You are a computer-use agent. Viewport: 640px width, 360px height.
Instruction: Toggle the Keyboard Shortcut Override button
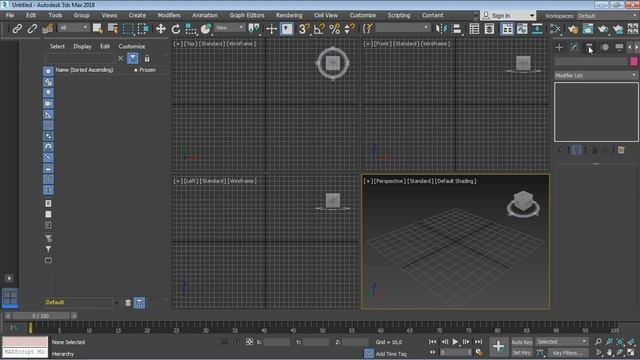[x=287, y=29]
